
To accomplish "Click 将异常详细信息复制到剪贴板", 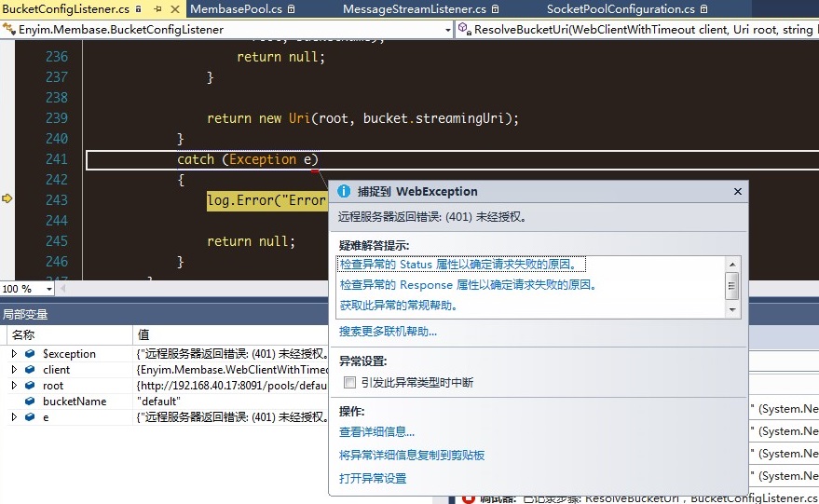I will [x=412, y=455].
